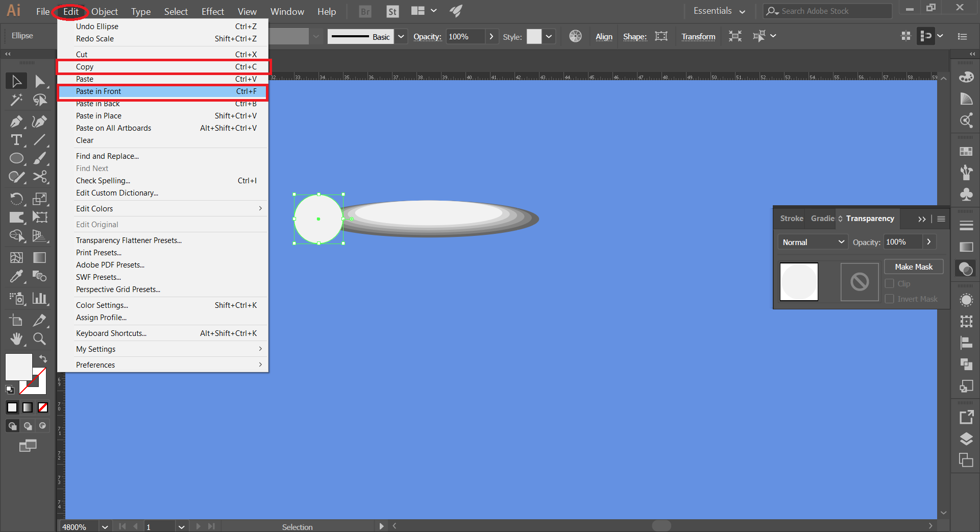The width and height of the screenshot is (980, 532).
Task: Select the Blend tool
Action: click(40, 276)
